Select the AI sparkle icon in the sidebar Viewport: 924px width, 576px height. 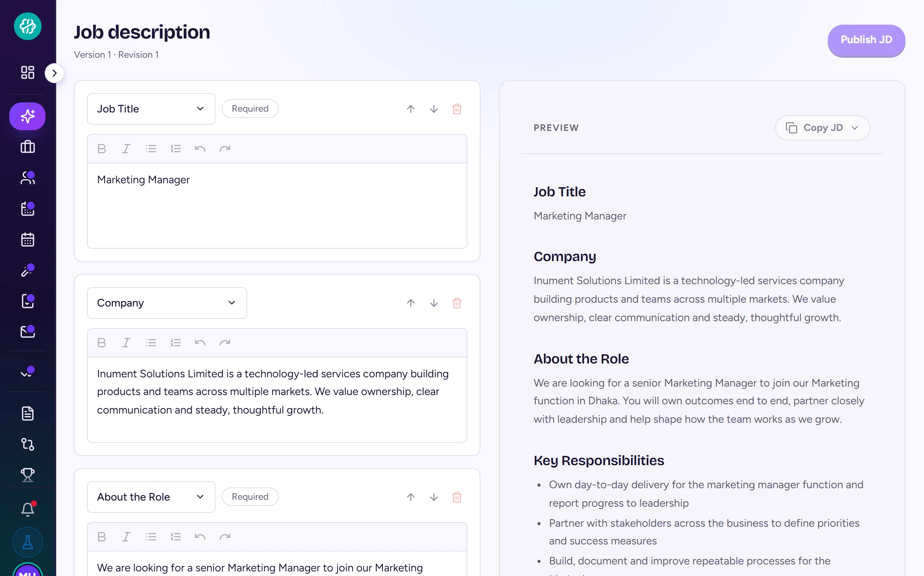tap(27, 116)
